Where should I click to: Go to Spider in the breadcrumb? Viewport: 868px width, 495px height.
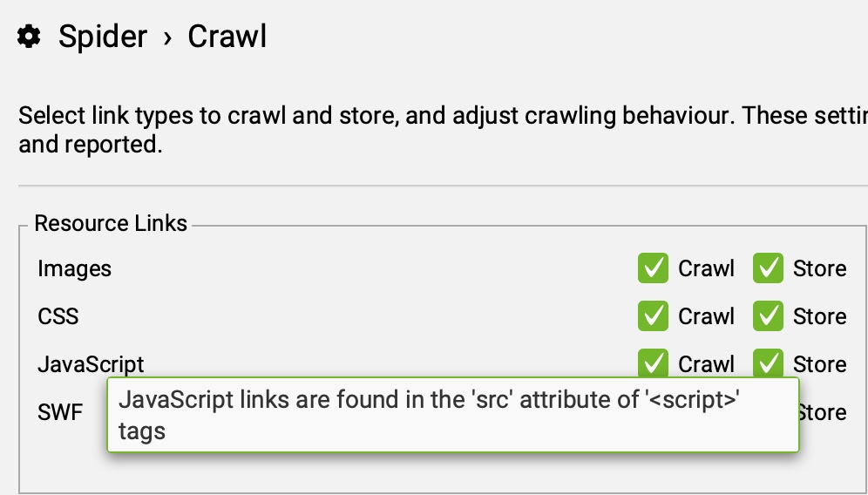click(103, 37)
